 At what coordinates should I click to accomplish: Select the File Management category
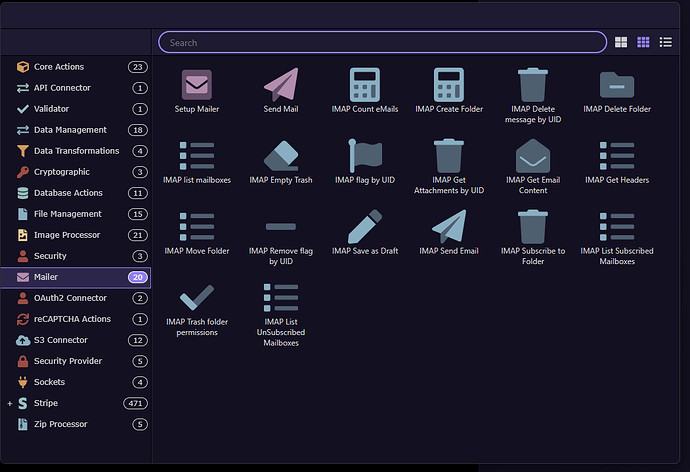[x=76, y=214]
